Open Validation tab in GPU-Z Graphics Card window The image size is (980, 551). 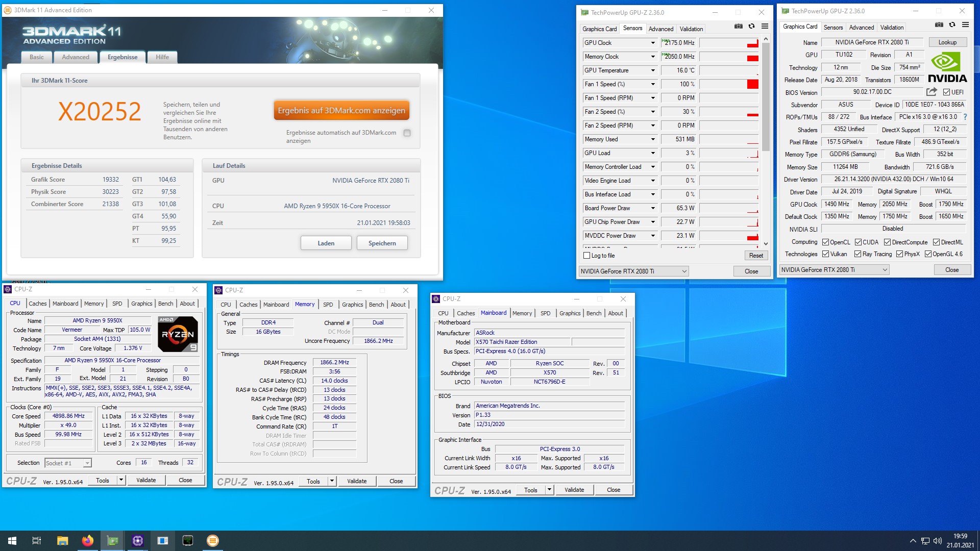coord(892,28)
